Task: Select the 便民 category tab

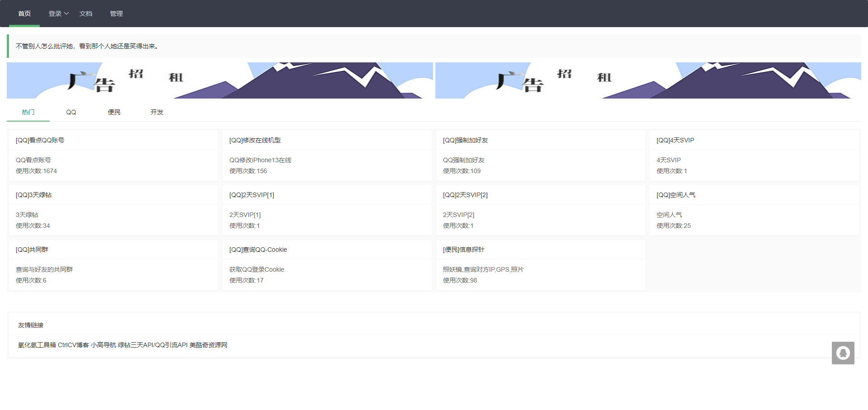Action: point(113,112)
